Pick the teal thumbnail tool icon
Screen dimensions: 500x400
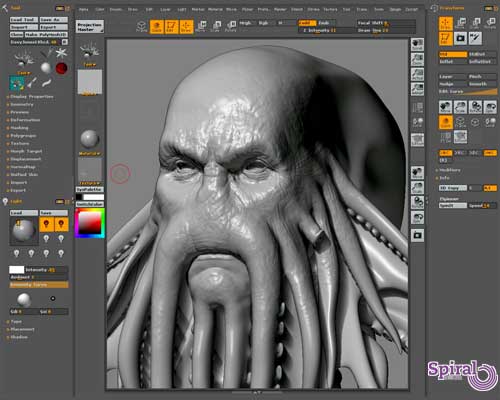pos(17,83)
